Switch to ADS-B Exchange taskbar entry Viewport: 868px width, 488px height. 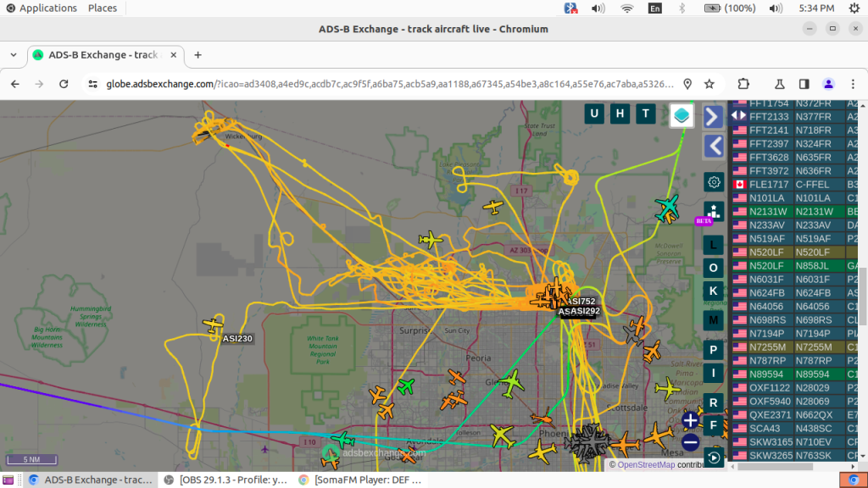[x=91, y=480]
